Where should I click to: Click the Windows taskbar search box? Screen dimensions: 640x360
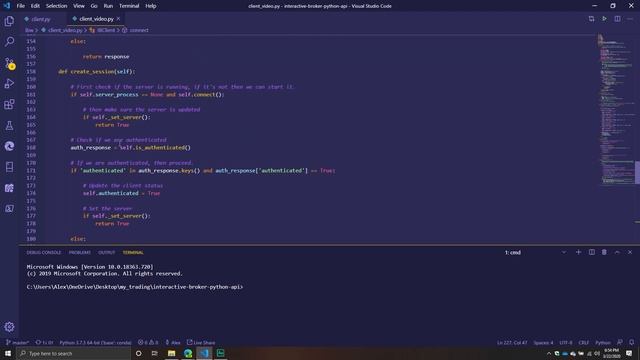[x=73, y=353]
